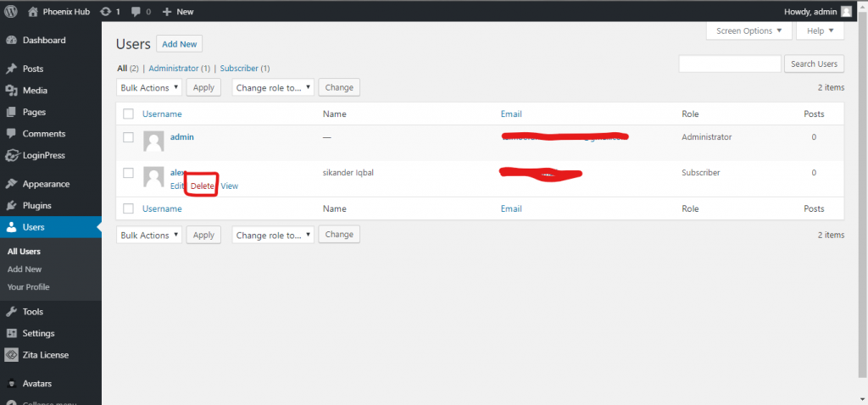Image resolution: width=868 pixels, height=405 pixels.
Task: Click the admin avatar in top bar
Action: coord(846,12)
